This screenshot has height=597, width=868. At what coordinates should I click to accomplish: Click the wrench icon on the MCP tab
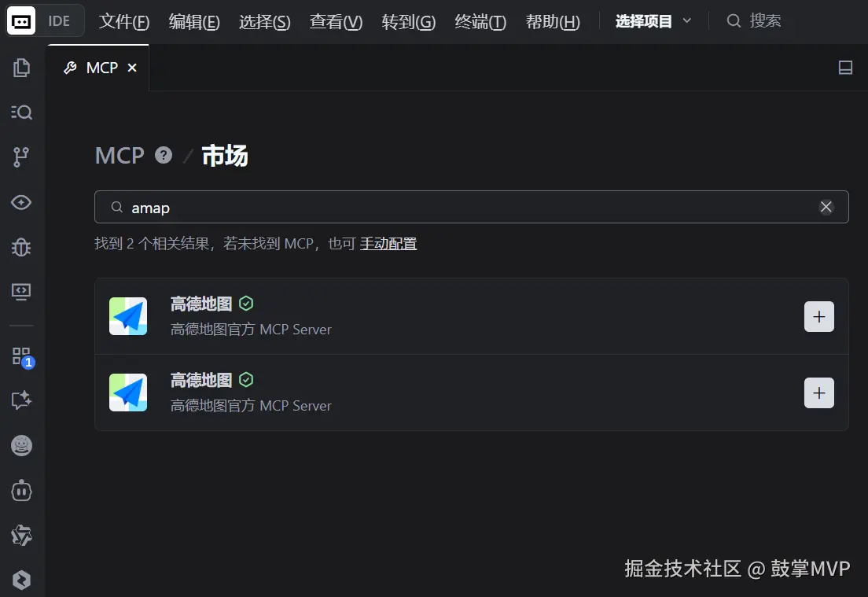pos(70,68)
